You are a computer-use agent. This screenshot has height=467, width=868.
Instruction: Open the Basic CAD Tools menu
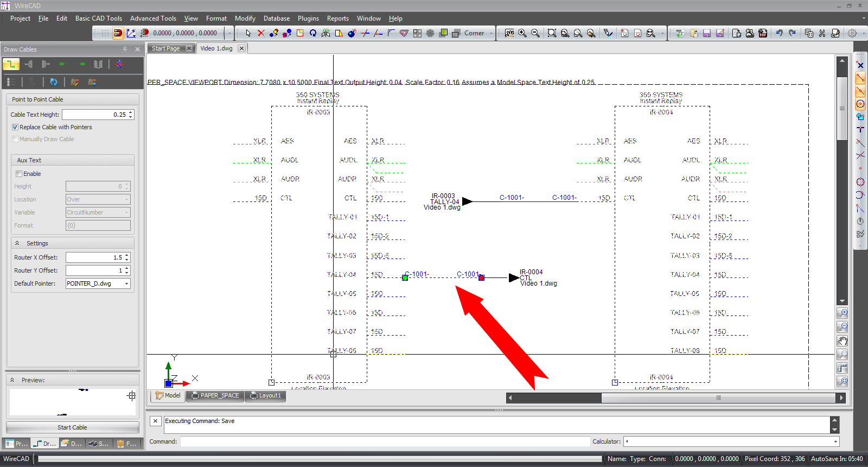[99, 18]
